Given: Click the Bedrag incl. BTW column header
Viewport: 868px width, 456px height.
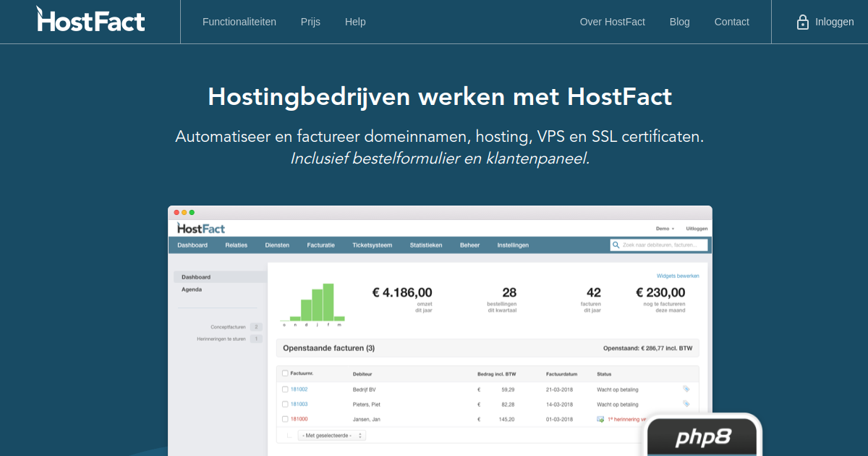Looking at the screenshot, I should click(x=497, y=373).
